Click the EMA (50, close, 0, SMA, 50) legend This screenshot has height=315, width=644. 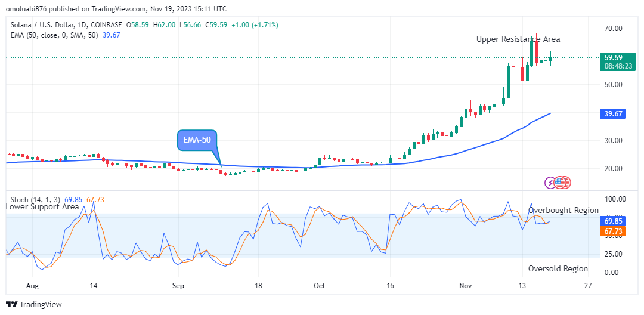(x=54, y=35)
